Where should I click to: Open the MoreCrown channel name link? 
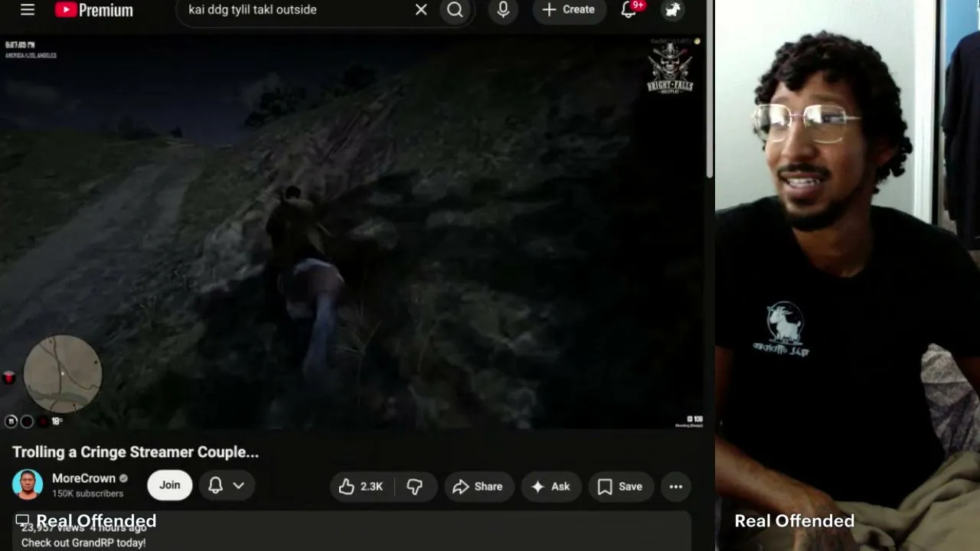pyautogui.click(x=83, y=478)
